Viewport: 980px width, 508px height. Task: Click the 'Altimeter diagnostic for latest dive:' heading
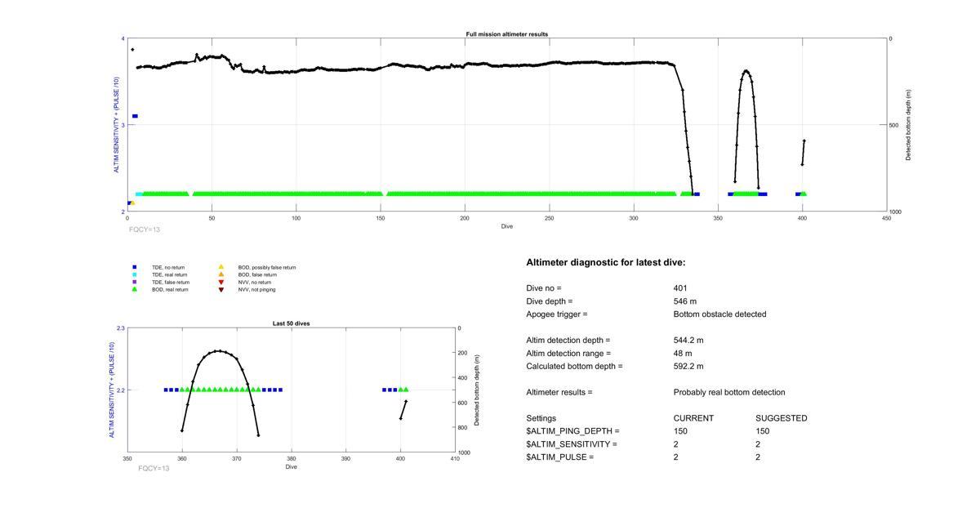[x=606, y=263]
